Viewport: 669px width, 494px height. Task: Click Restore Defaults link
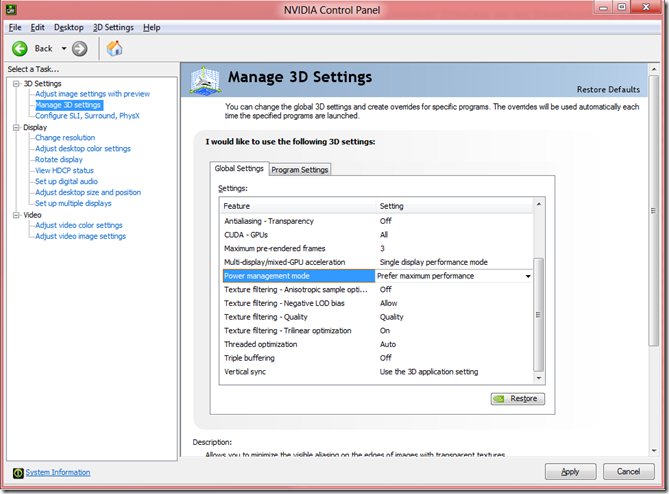pos(608,90)
